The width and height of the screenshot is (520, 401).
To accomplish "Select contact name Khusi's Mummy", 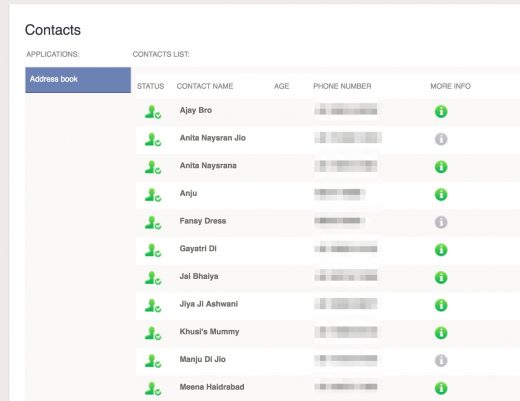I will pos(209,332).
